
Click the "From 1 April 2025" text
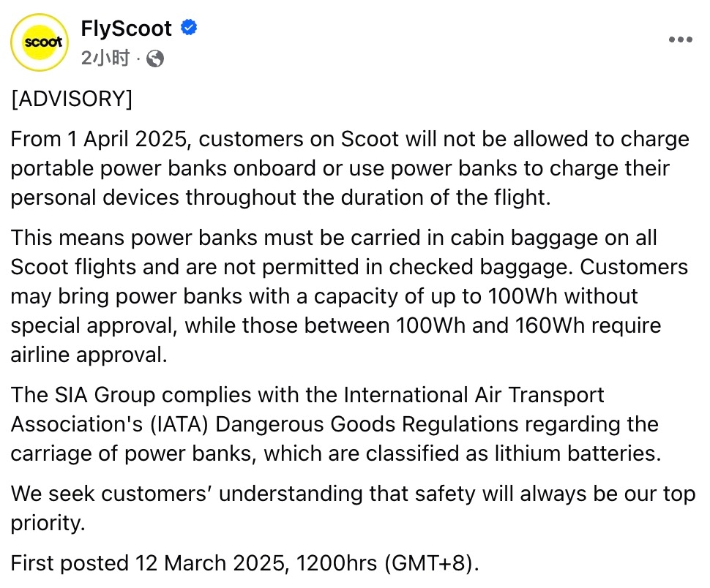[99, 139]
